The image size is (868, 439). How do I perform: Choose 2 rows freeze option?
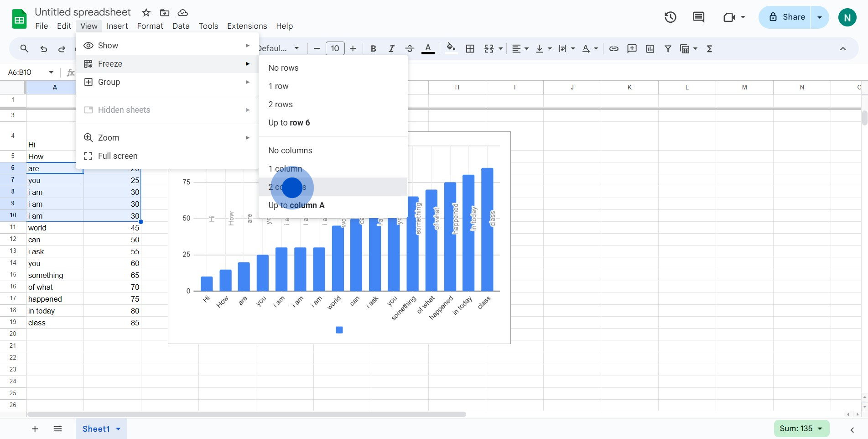tap(333, 105)
